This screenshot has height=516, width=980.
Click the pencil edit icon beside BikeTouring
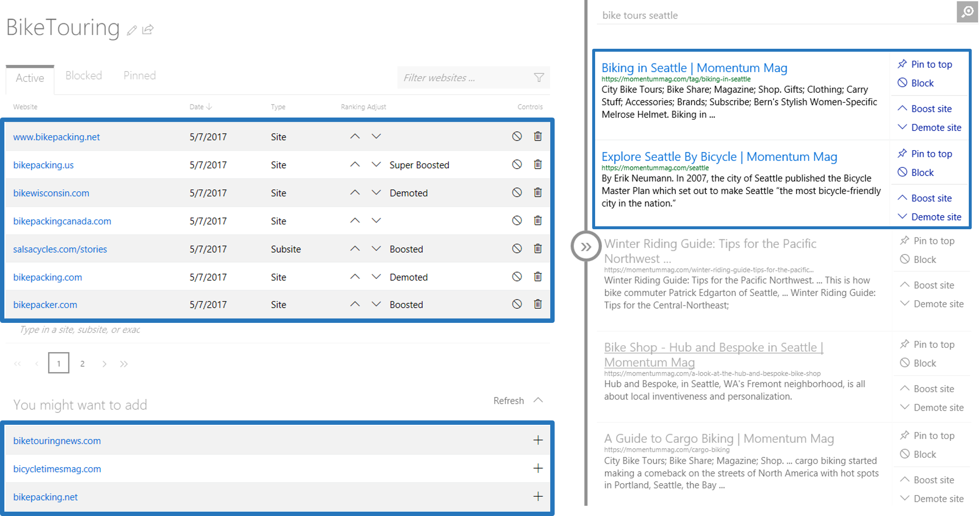coord(132,30)
